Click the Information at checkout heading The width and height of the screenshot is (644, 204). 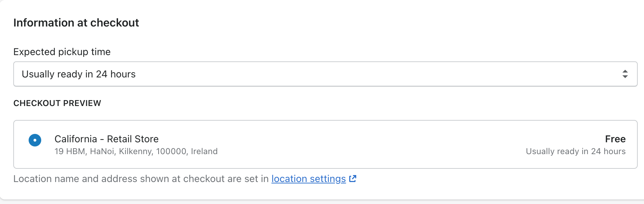(x=76, y=23)
